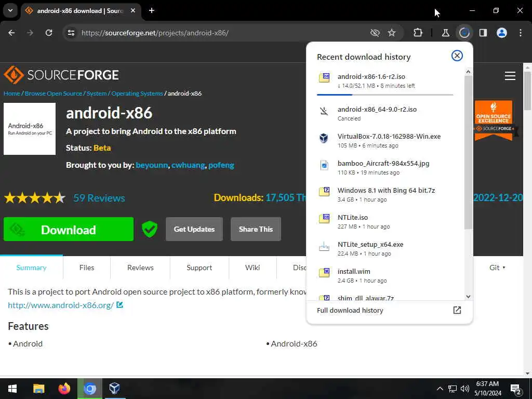This screenshot has height=399, width=532.
Task: Click the NTLite_setup installer file icon
Action: [324, 246]
